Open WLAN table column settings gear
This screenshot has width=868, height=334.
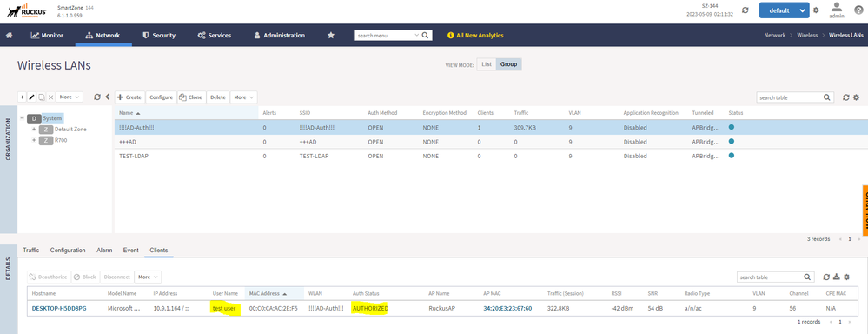pos(856,97)
